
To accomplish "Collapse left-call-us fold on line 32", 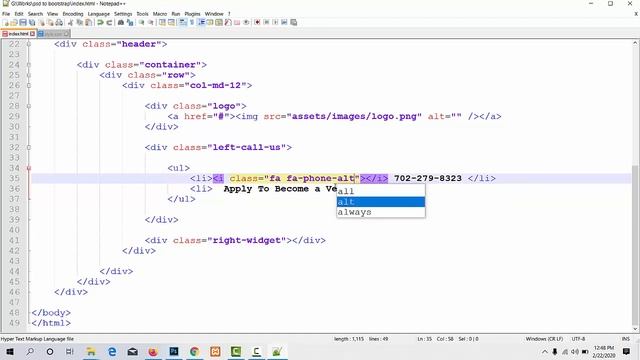I will [x=29, y=147].
